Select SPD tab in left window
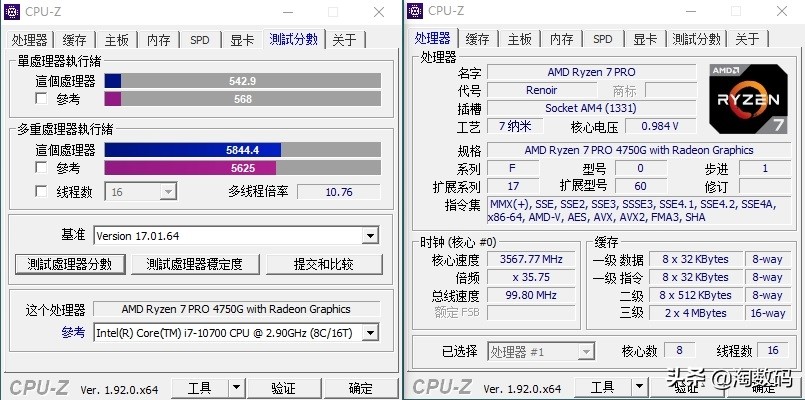This screenshot has width=805, height=400. (200, 40)
